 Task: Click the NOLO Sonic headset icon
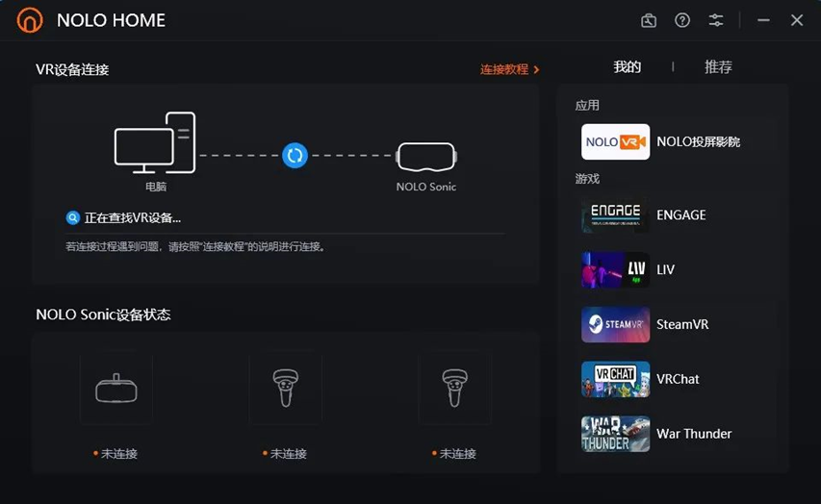click(x=426, y=157)
